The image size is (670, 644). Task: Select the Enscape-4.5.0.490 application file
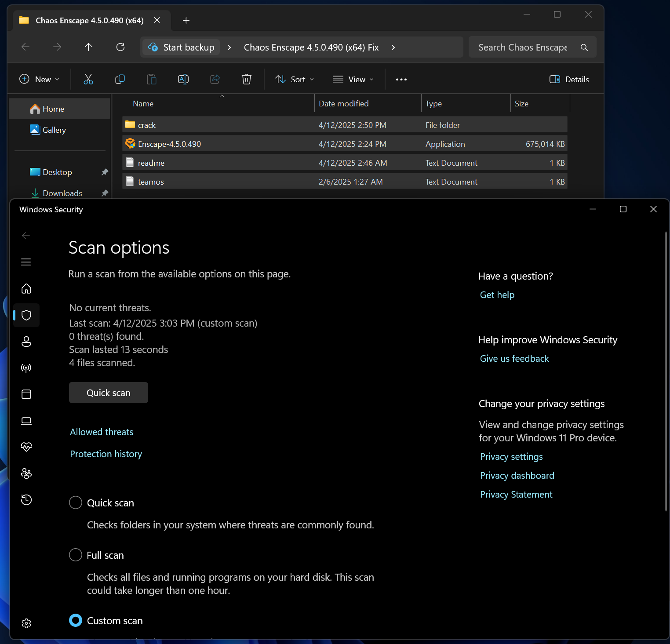(x=345, y=144)
